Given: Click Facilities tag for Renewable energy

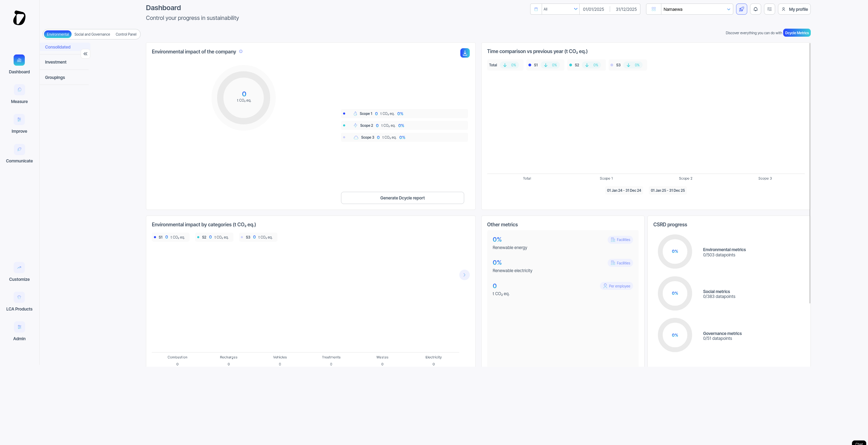Looking at the screenshot, I should [621, 240].
